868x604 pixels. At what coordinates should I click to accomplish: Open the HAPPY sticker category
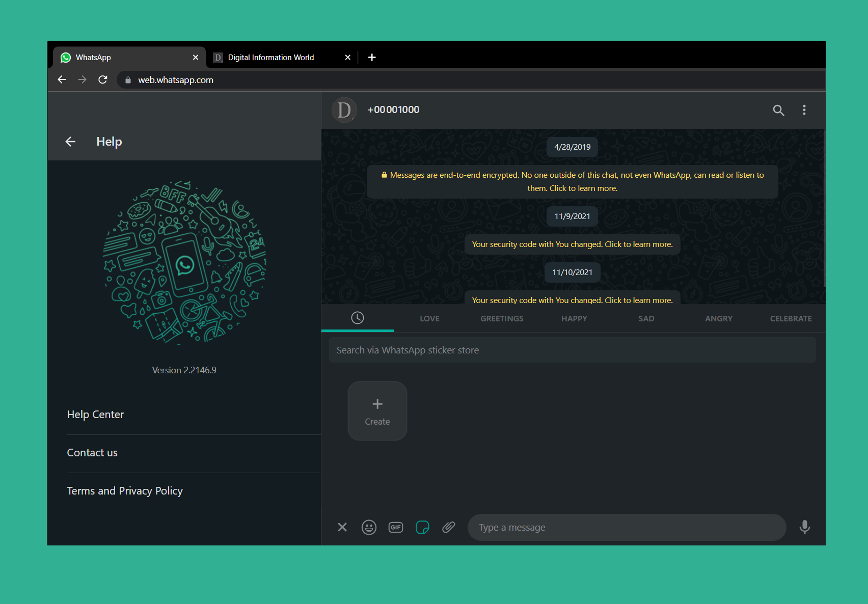coord(574,318)
